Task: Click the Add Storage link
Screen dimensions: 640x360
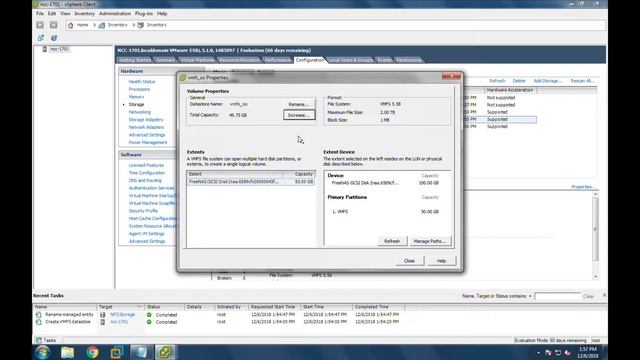Action: pyautogui.click(x=548, y=81)
